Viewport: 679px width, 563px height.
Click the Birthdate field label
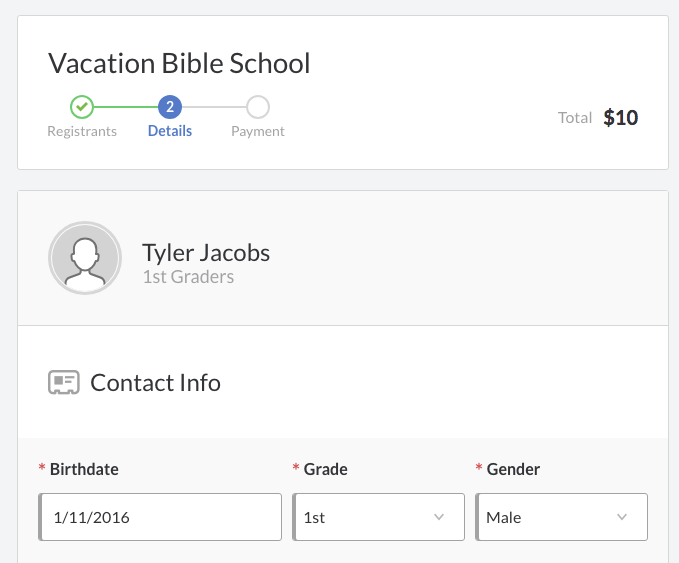point(84,469)
